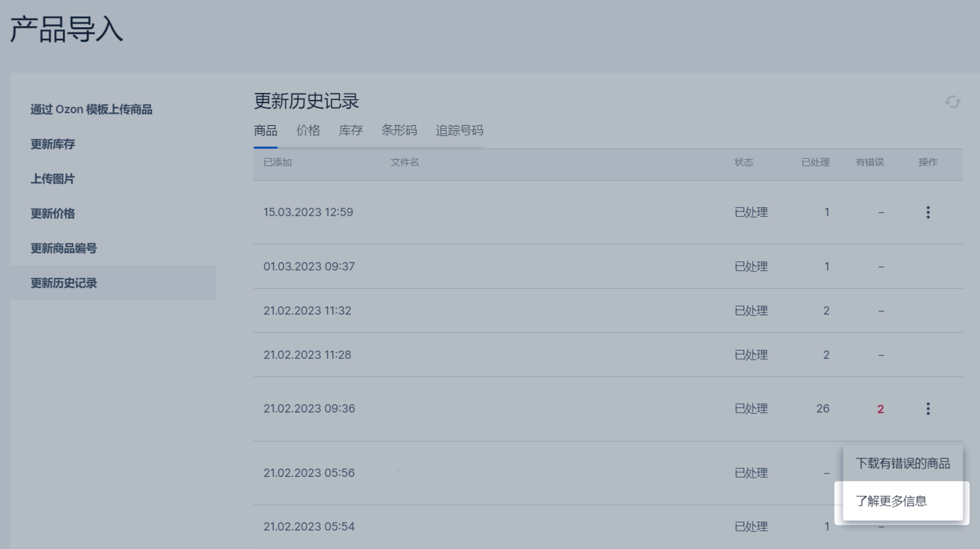Click the date 21.02.2023 05:56

pyautogui.click(x=309, y=473)
